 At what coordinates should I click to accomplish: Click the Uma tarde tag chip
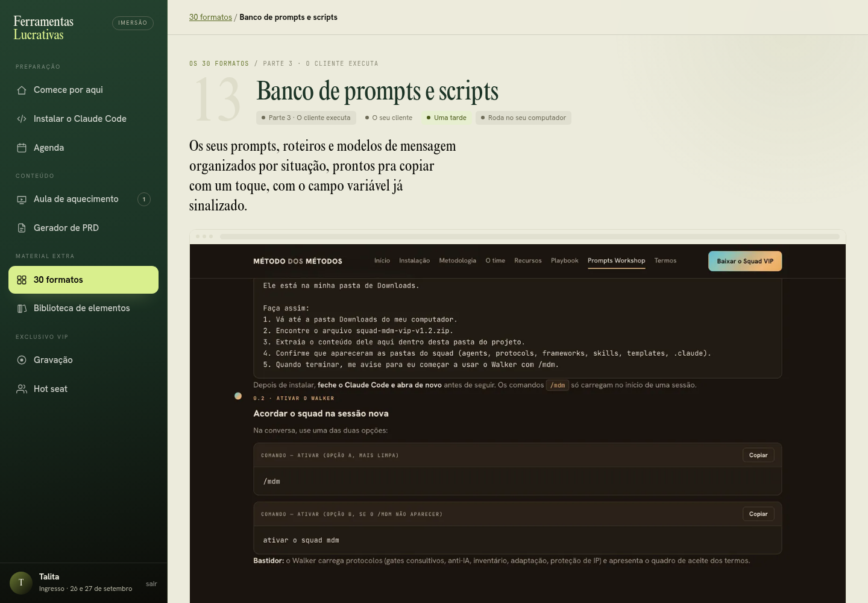(x=447, y=118)
